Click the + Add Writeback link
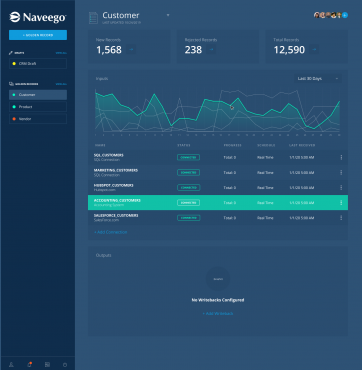This screenshot has width=362, height=370. (218, 314)
